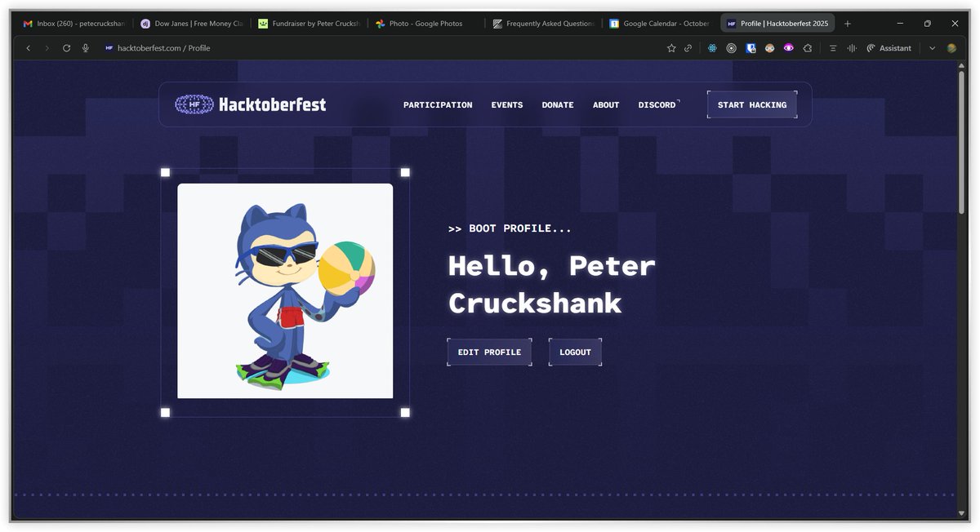Bookmark this page with the star icon
Image resolution: width=980 pixels, height=532 pixels.
point(671,48)
